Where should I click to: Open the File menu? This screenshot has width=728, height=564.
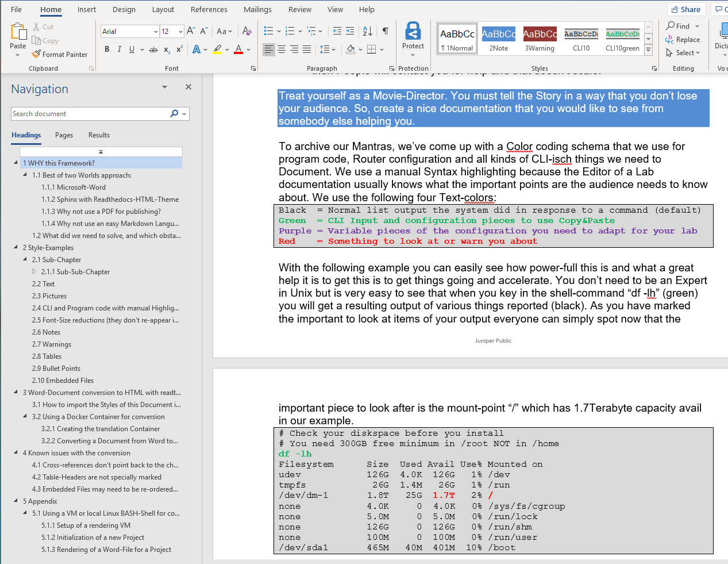tap(16, 9)
